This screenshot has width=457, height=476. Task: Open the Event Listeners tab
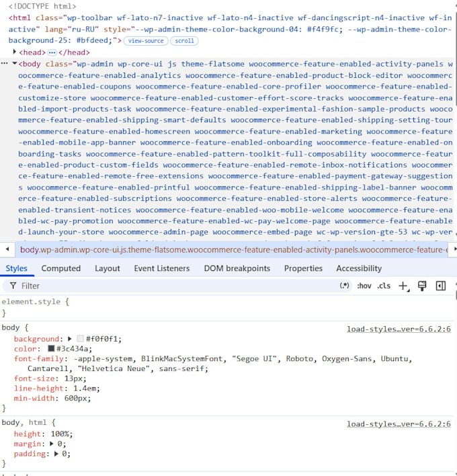(162, 268)
